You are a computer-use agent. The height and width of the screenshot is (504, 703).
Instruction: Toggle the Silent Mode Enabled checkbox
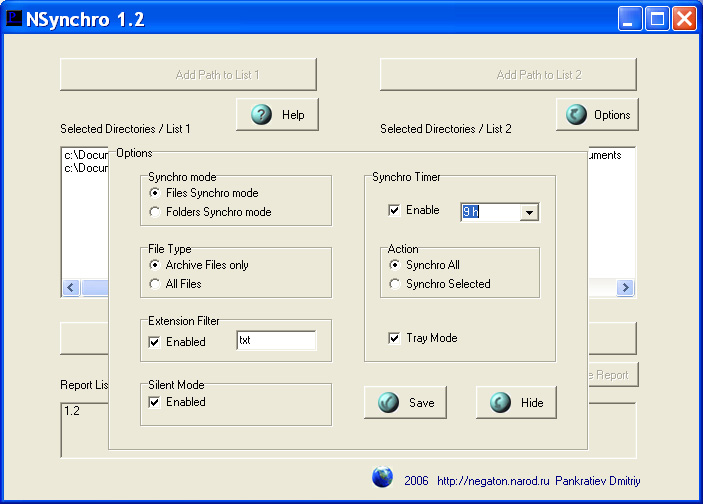pos(154,402)
